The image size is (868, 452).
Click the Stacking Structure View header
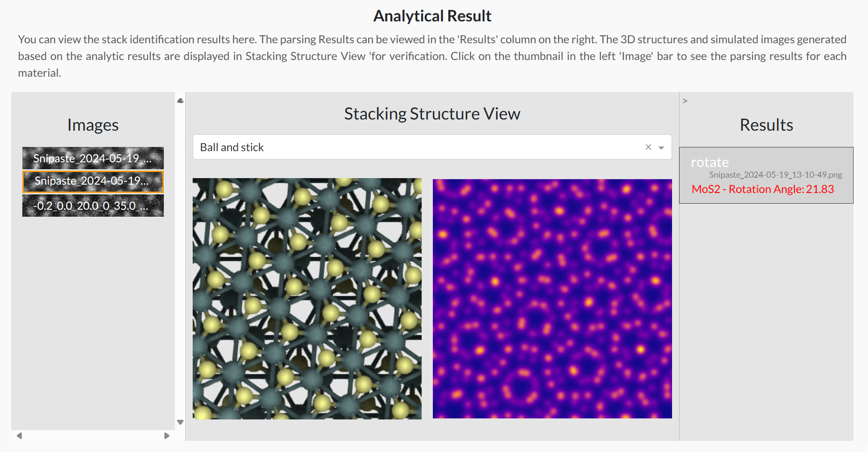(432, 113)
